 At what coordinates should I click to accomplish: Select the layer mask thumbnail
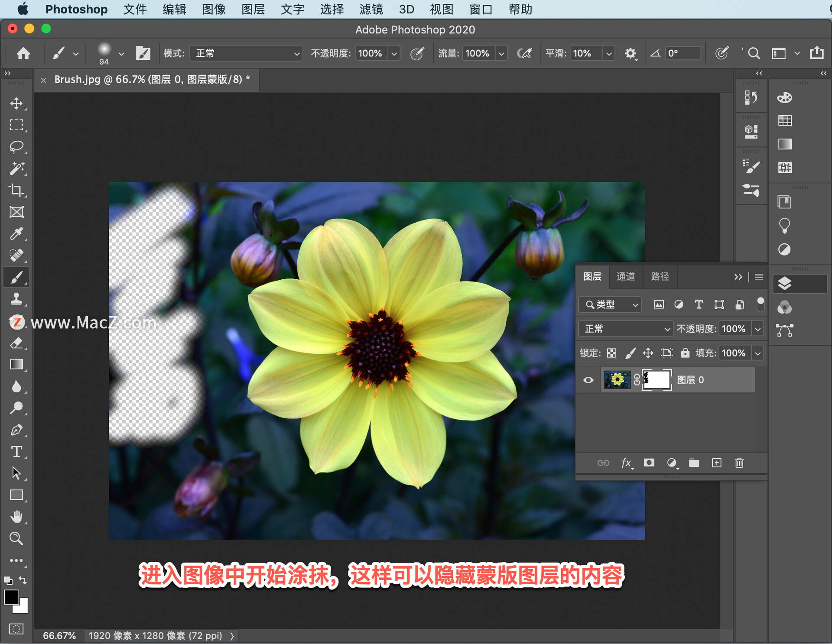pos(656,380)
